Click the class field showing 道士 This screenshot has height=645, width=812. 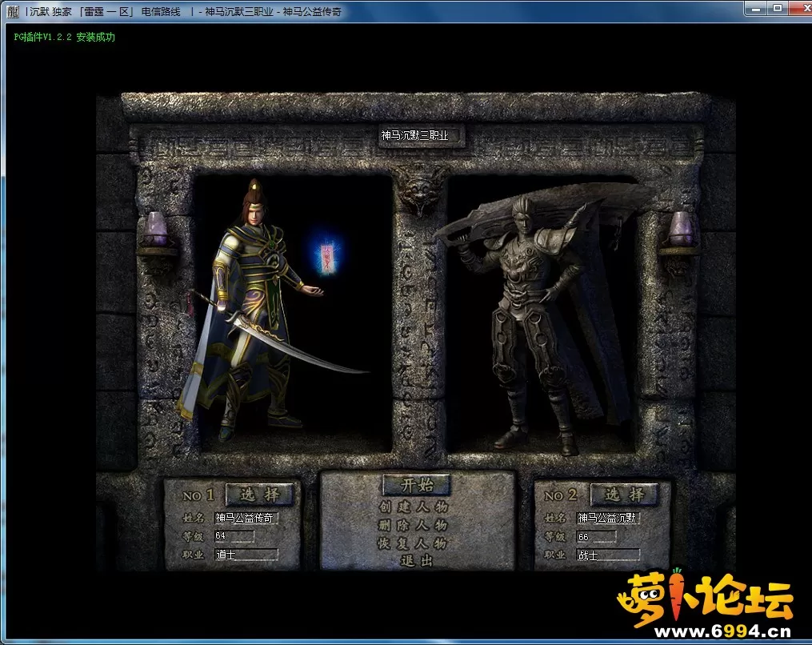pyautogui.click(x=246, y=555)
